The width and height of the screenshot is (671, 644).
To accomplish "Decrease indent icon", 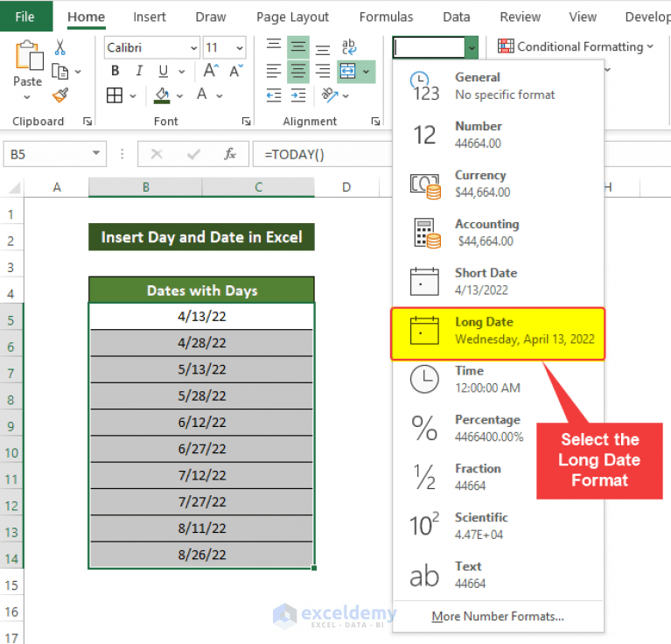I will point(274,95).
